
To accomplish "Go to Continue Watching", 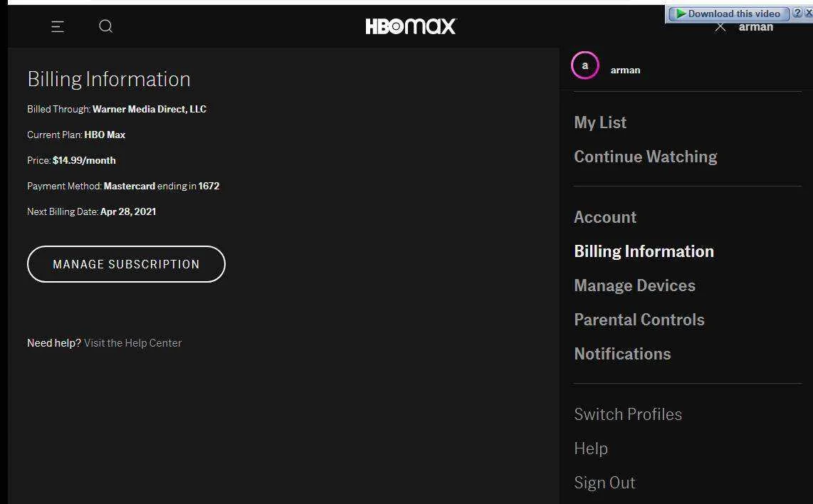I will 646,157.
